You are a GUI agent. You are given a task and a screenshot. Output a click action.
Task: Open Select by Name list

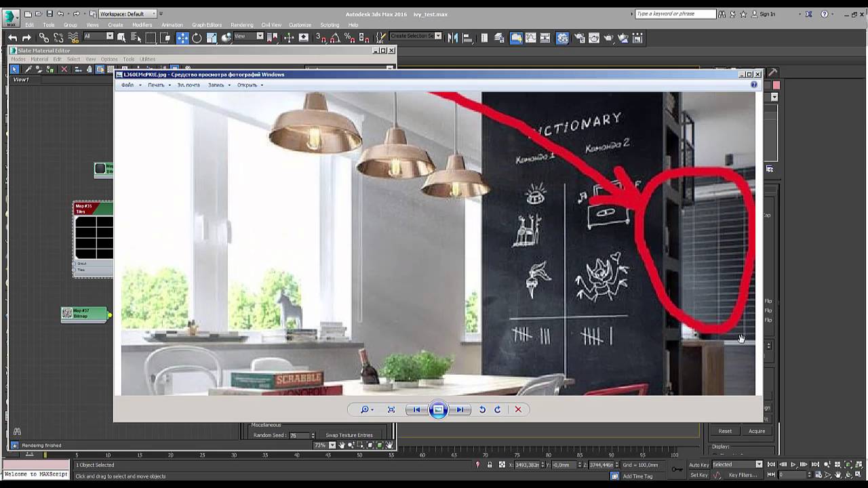click(x=136, y=38)
